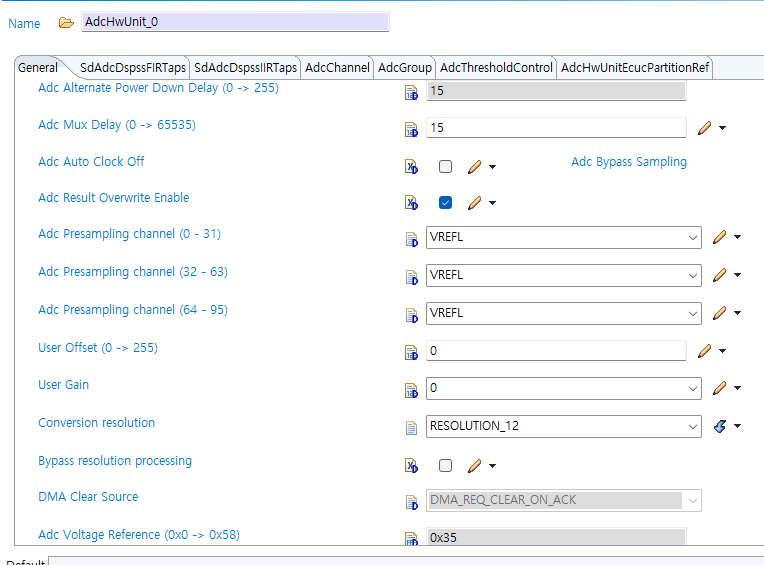Click the pencil icon for Presampling channel (32 - 63)
This screenshot has width=764, height=565.
720,275
